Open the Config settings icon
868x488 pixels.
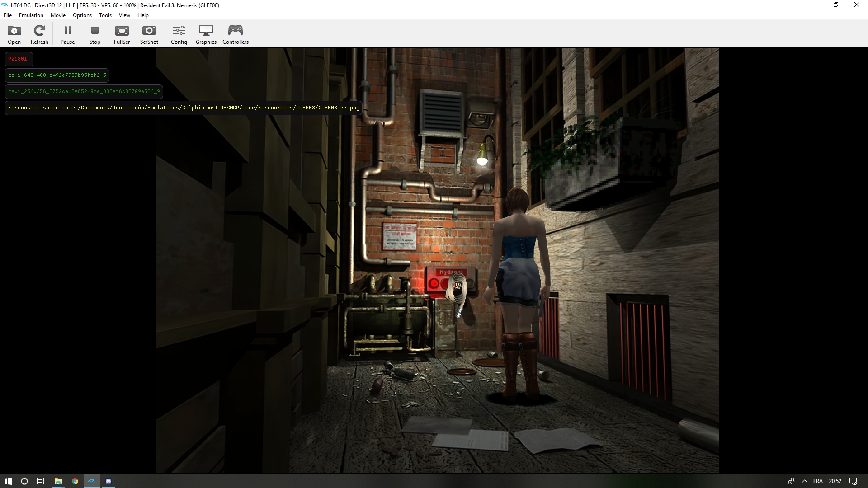pyautogui.click(x=179, y=35)
